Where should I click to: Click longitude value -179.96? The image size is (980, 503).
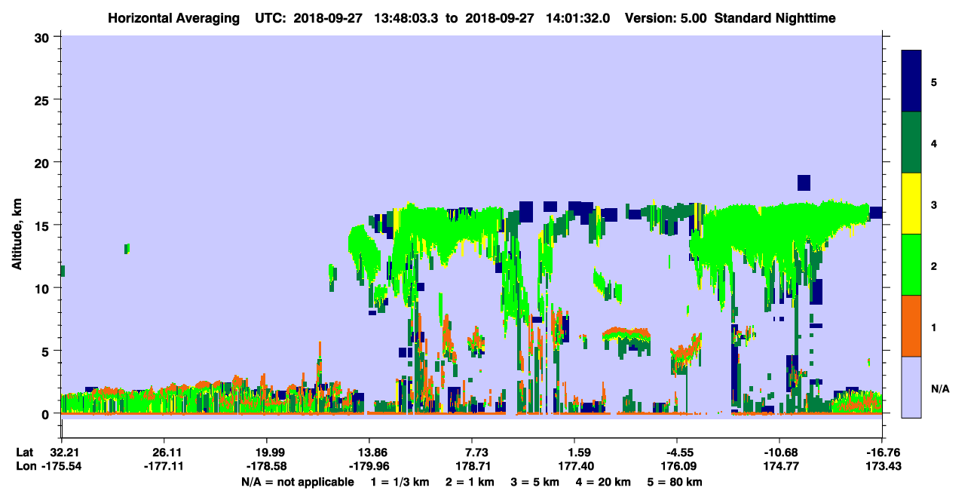[x=369, y=466]
